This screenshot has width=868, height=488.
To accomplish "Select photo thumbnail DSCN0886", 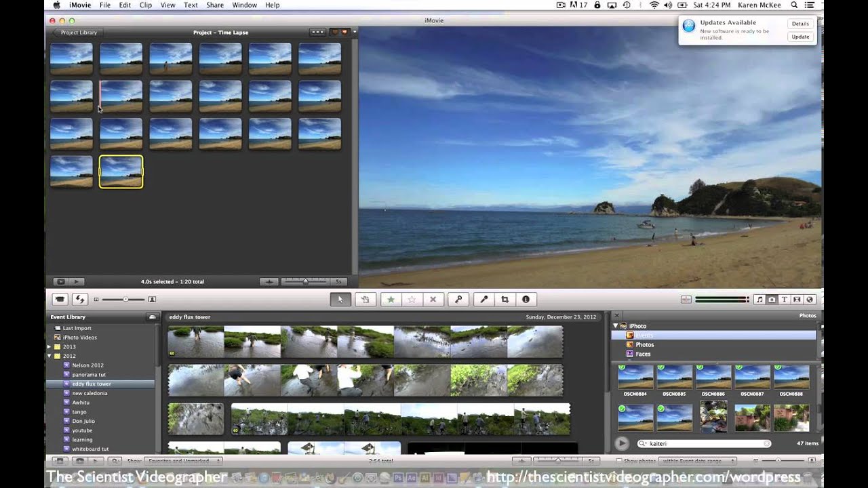I will coord(713,377).
